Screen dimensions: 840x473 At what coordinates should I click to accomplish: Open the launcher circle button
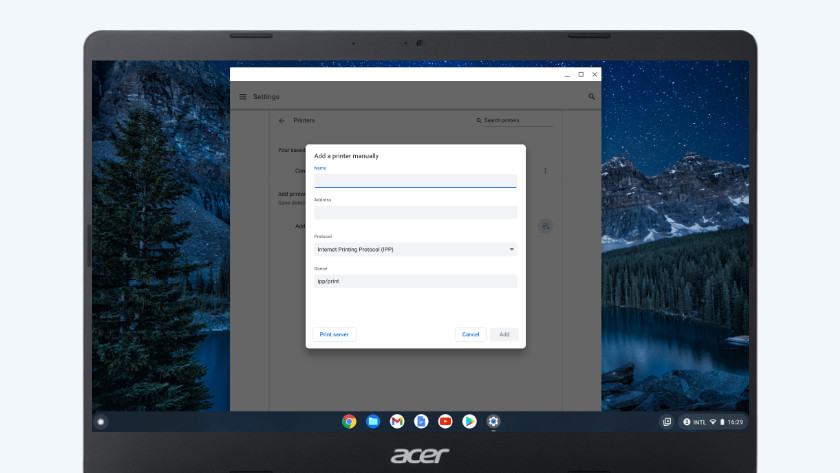(101, 422)
